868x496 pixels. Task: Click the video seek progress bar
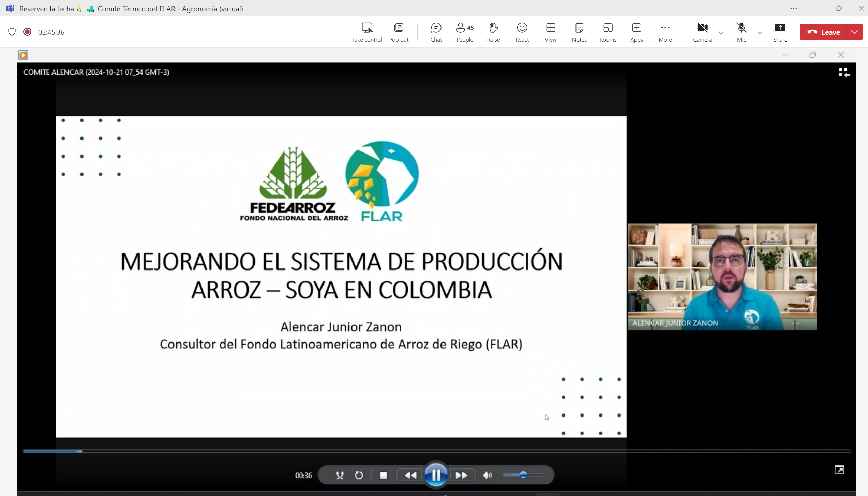[x=437, y=451]
